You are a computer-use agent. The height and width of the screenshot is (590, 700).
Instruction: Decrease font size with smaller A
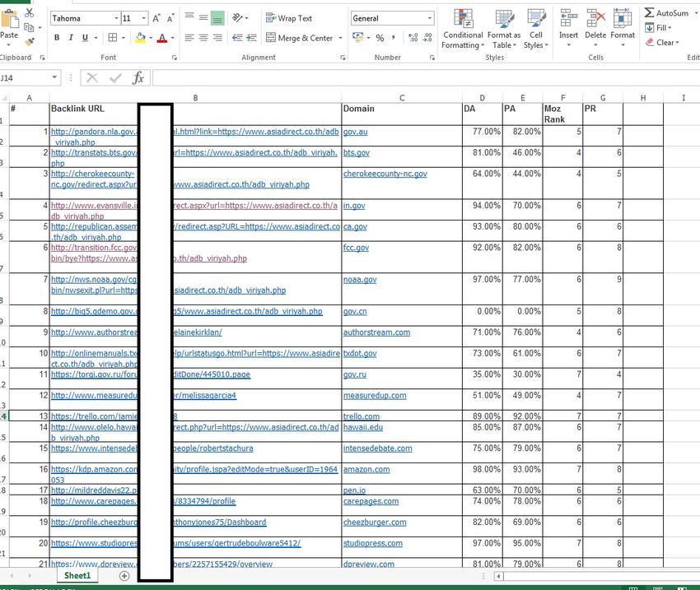pyautogui.click(x=170, y=18)
